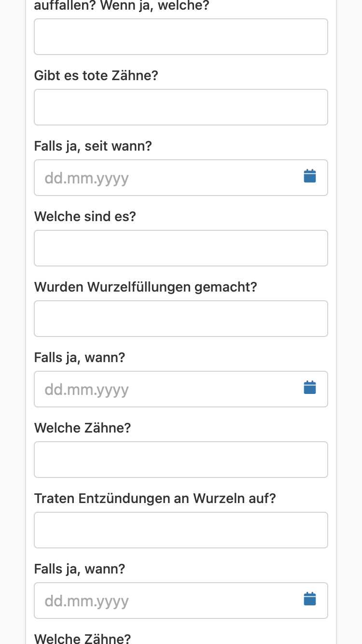Click 'Falls ja, wann?' label above last date field
This screenshot has height=644, width=362.
click(80, 569)
